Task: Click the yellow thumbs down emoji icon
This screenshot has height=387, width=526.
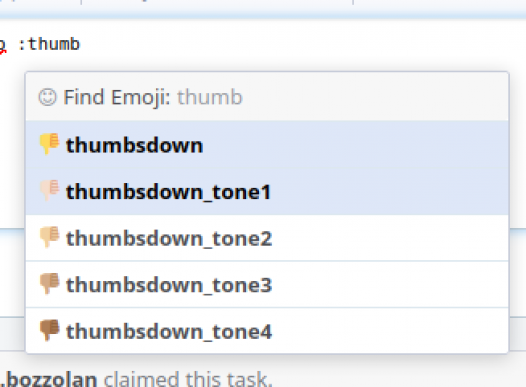Action: pos(50,144)
